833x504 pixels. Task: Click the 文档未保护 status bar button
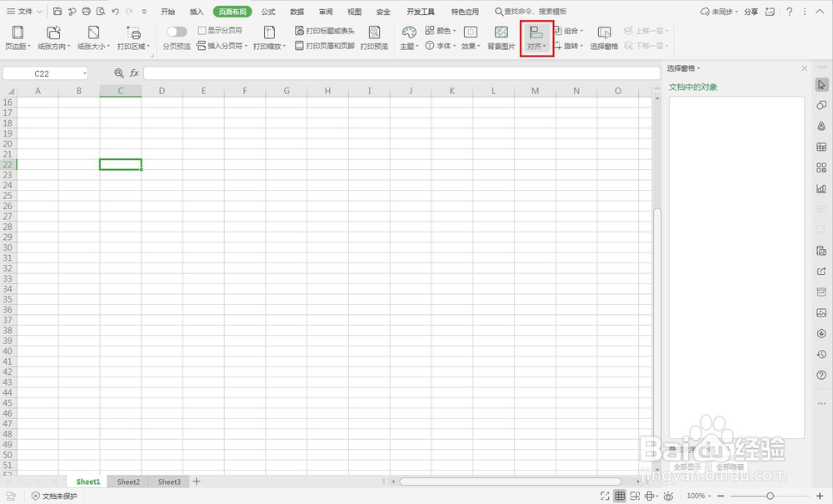[x=54, y=496]
